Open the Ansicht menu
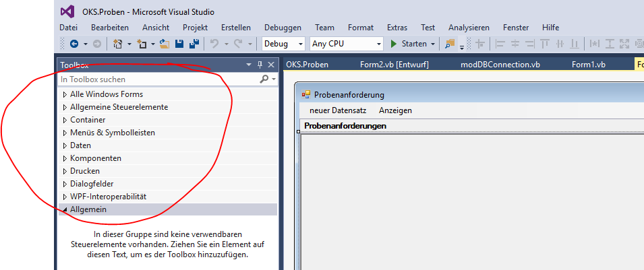This screenshot has width=644, height=270. (156, 28)
